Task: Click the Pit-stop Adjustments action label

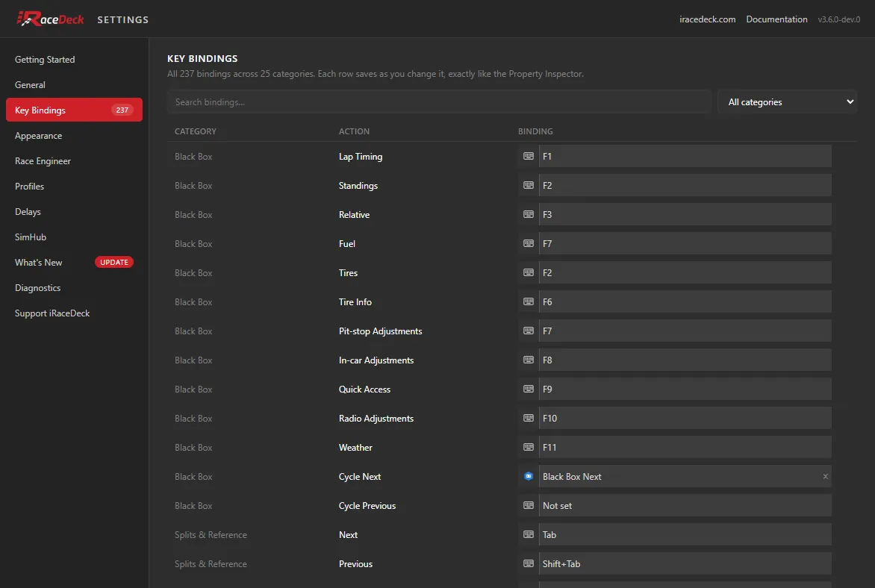Action: pyautogui.click(x=380, y=331)
